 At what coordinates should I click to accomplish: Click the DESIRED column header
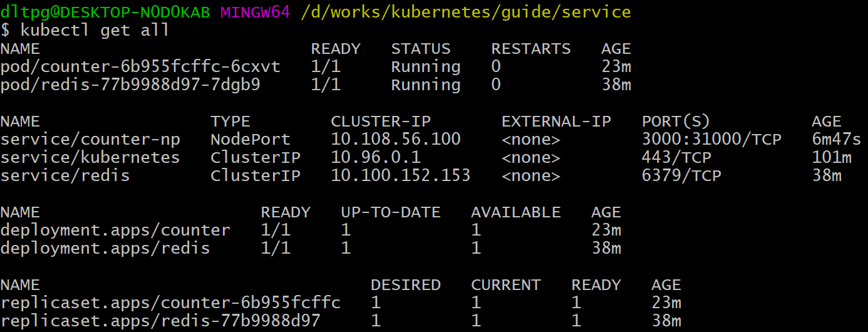pos(406,285)
